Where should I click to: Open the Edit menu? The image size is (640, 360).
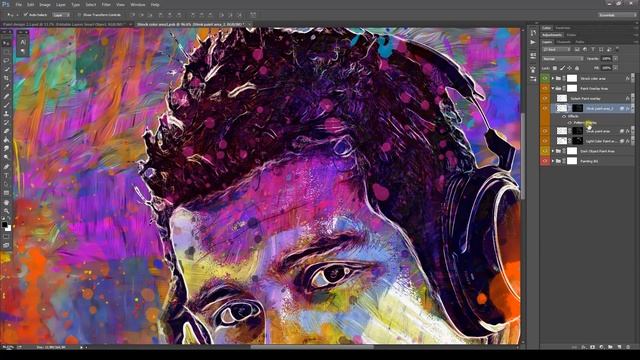(31, 5)
